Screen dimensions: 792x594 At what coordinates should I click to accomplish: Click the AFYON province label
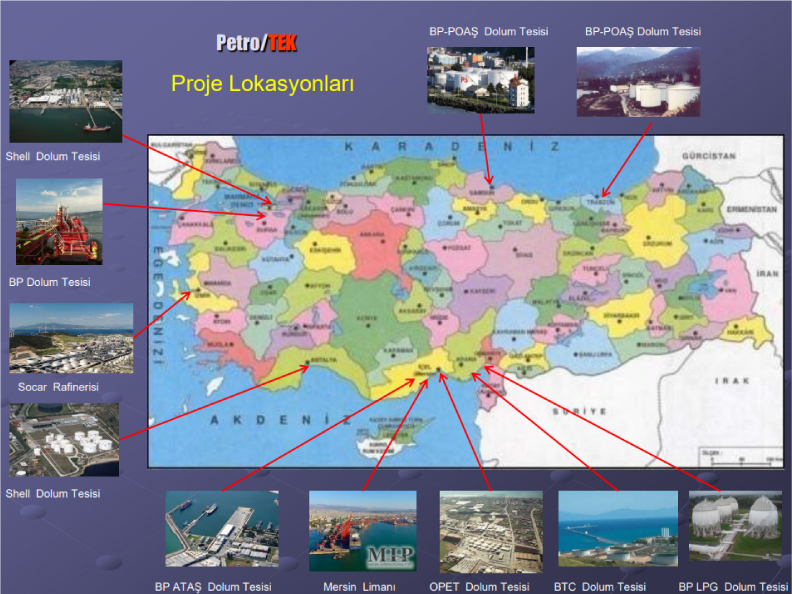[320, 285]
